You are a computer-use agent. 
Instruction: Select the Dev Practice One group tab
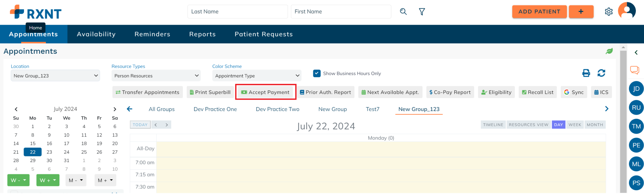pyautogui.click(x=215, y=109)
